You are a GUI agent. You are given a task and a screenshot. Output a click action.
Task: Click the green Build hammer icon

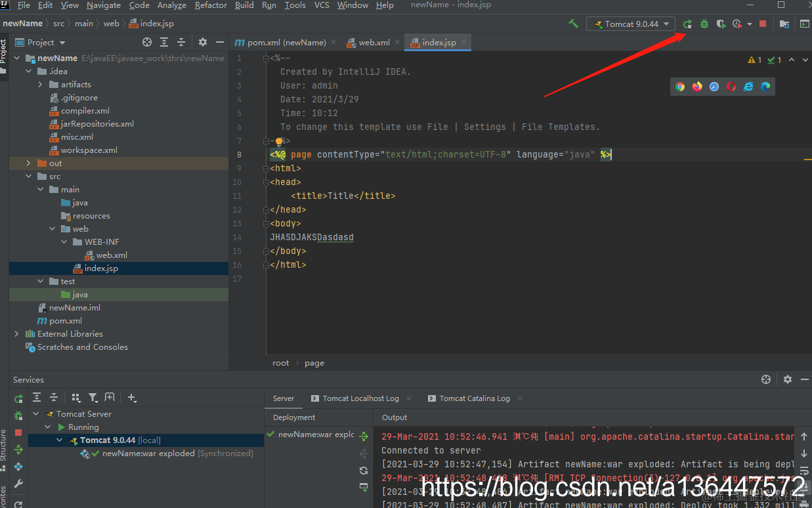[x=574, y=24]
